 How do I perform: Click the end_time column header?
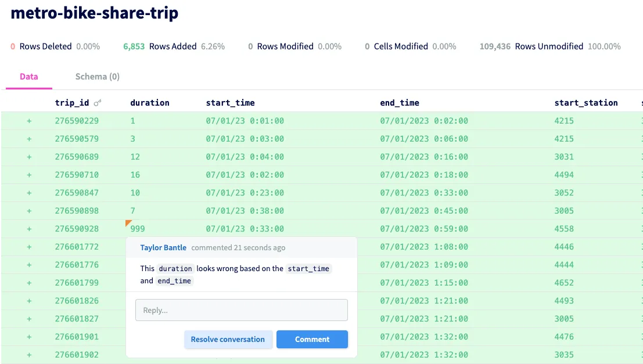[x=400, y=103]
